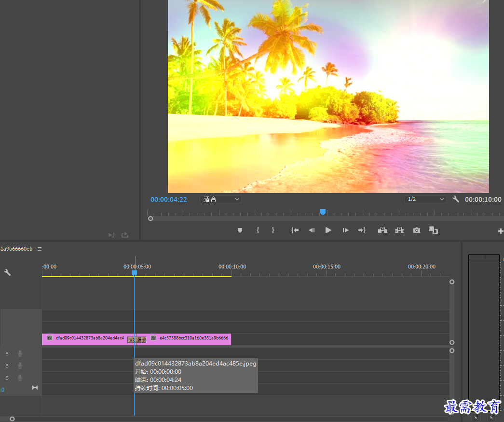Screen dimensions: 504x422
Task: Enable voice-over record on the third audio track
Action: point(20,378)
